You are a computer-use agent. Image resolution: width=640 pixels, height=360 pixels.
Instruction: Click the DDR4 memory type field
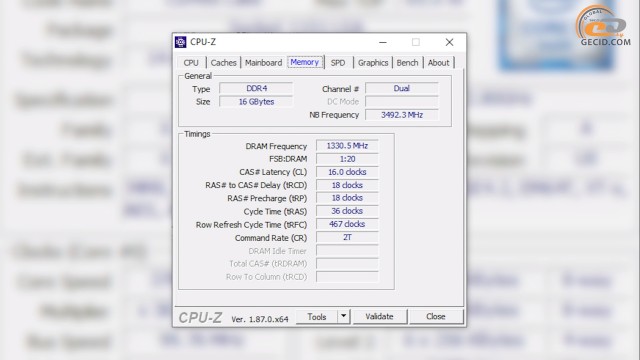(256, 89)
